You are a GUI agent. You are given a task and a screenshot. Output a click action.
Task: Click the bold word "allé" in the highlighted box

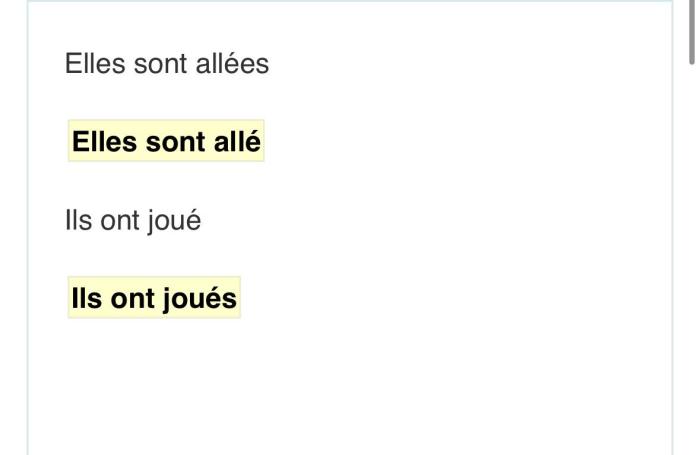coord(238,142)
